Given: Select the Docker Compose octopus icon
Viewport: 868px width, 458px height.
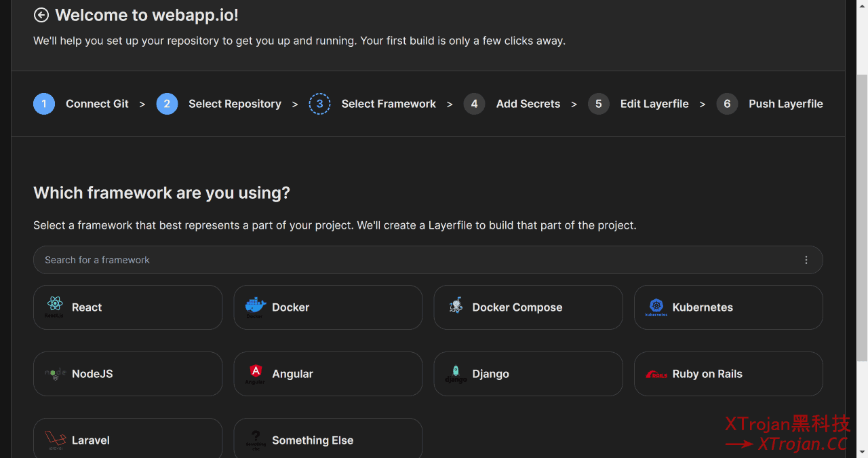Looking at the screenshot, I should click(x=456, y=307).
